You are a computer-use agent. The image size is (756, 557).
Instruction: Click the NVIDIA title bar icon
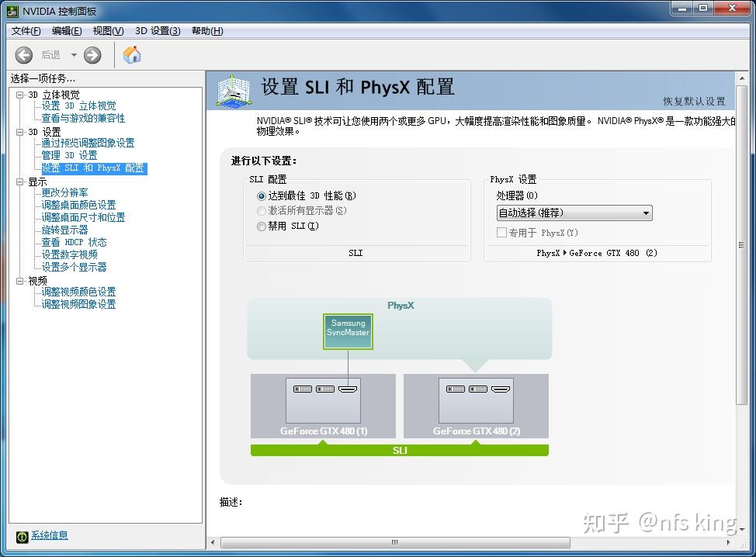12,11
